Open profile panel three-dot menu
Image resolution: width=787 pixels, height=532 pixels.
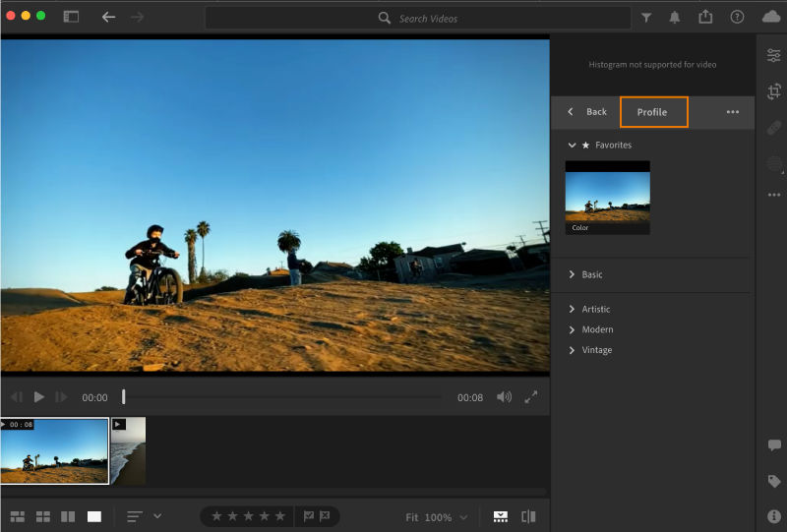[x=732, y=112]
